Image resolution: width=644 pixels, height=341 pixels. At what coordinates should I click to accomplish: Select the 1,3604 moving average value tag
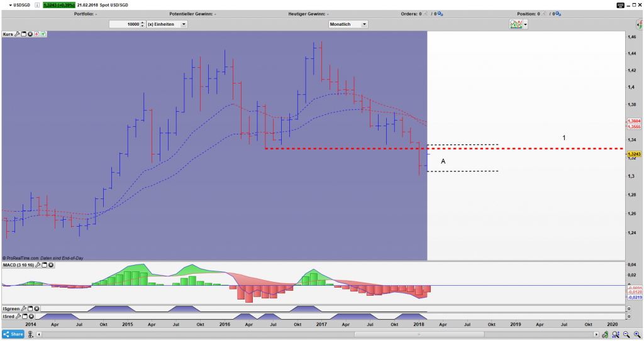click(x=634, y=121)
